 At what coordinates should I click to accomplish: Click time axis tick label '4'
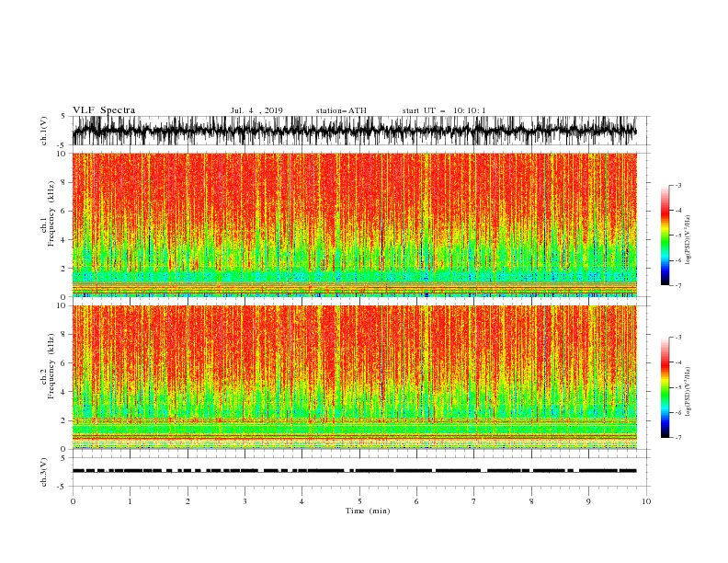(x=301, y=501)
